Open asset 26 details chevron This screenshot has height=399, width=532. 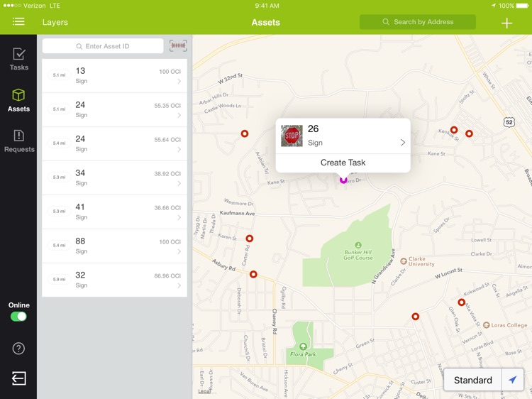click(x=403, y=142)
